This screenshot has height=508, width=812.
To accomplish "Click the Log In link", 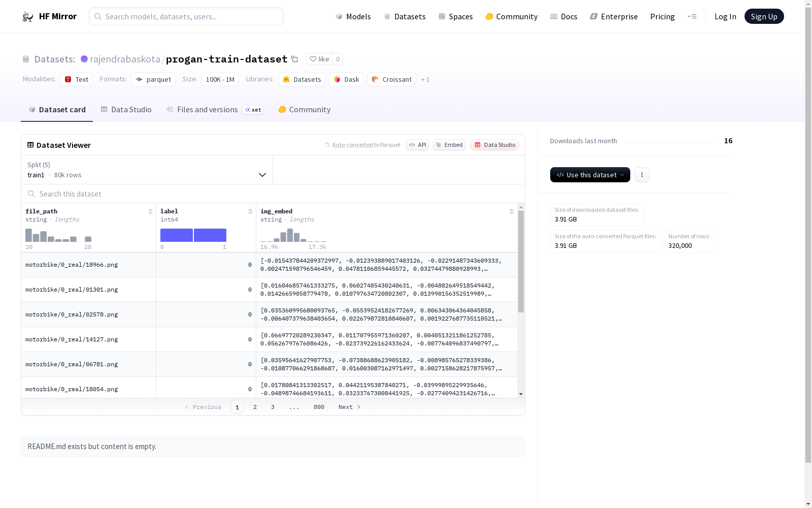I will pyautogui.click(x=725, y=16).
